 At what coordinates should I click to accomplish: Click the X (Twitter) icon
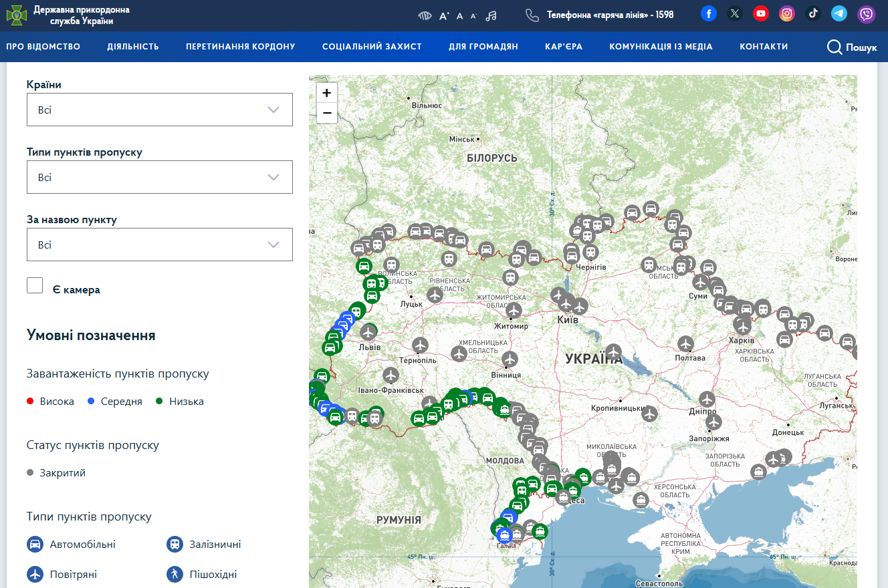[x=734, y=13]
